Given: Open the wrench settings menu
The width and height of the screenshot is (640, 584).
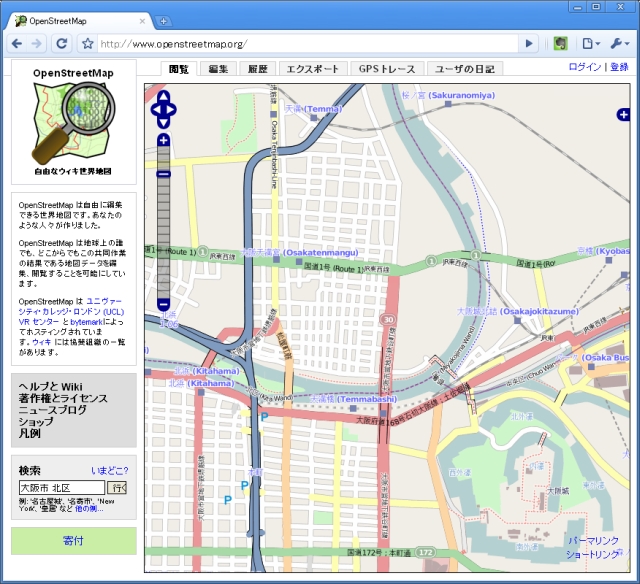Looking at the screenshot, I should click(x=620, y=44).
